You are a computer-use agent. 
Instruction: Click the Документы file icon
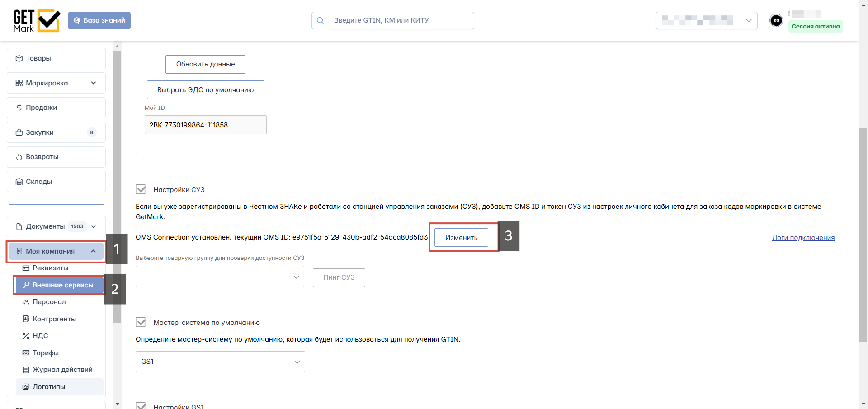tap(19, 226)
